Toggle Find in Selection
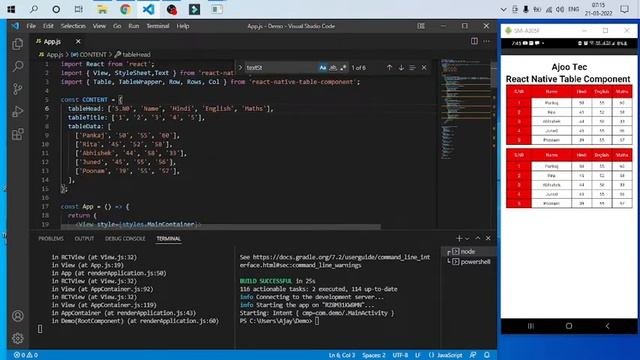Screen dimensions: 640x360 tap(412, 68)
